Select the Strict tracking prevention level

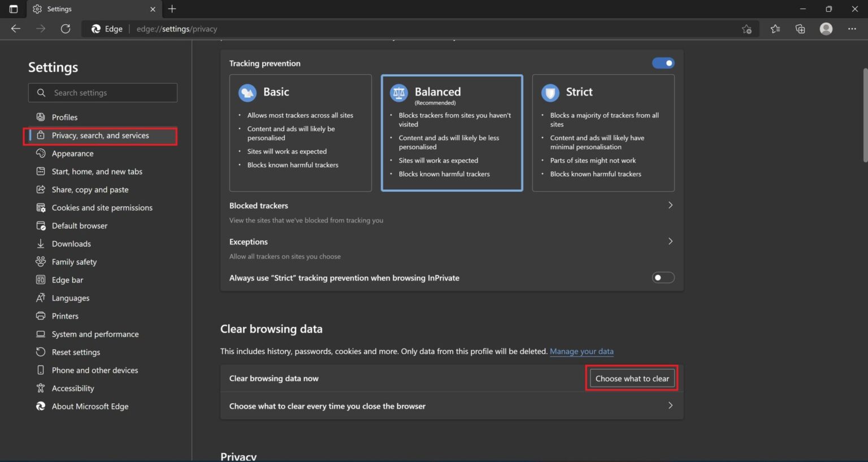tap(603, 133)
